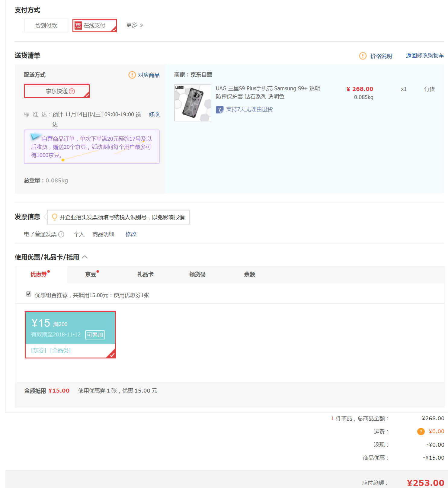Viewport: 448px width, 488px height.
Task: Click 支持7天无理由退货 text
Action: tap(249, 109)
